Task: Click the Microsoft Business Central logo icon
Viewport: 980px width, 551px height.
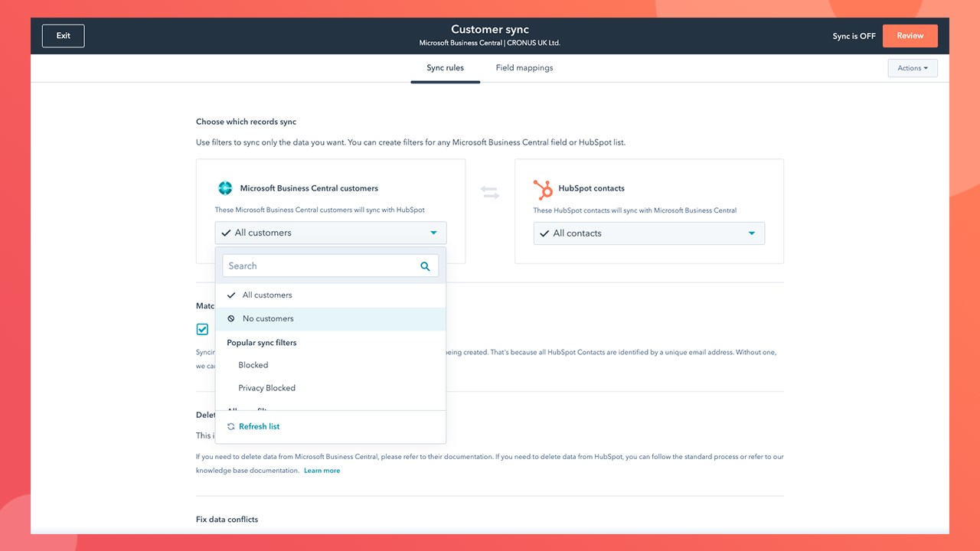Action: [225, 188]
